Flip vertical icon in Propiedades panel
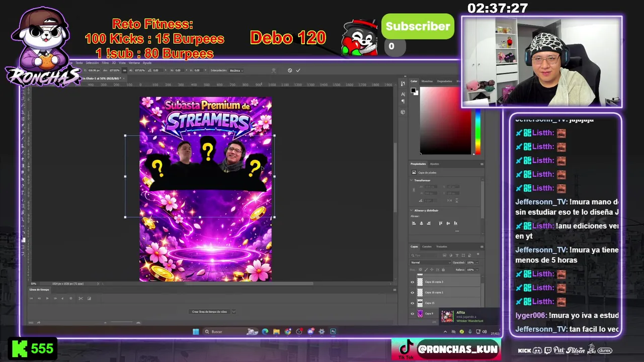This screenshot has width=644, height=362. tap(456, 200)
